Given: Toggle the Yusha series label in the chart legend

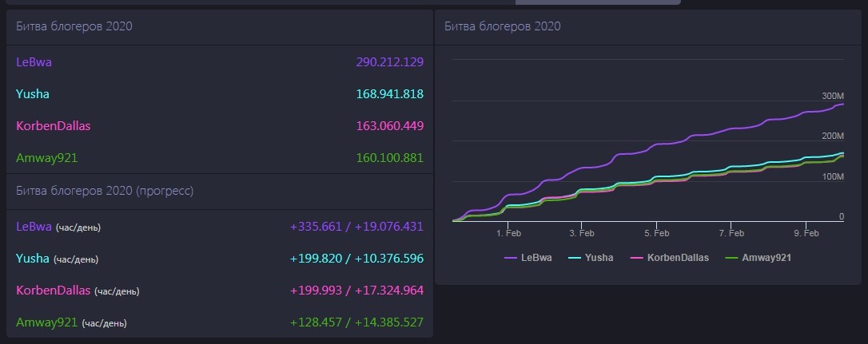Looking at the screenshot, I should (600, 258).
